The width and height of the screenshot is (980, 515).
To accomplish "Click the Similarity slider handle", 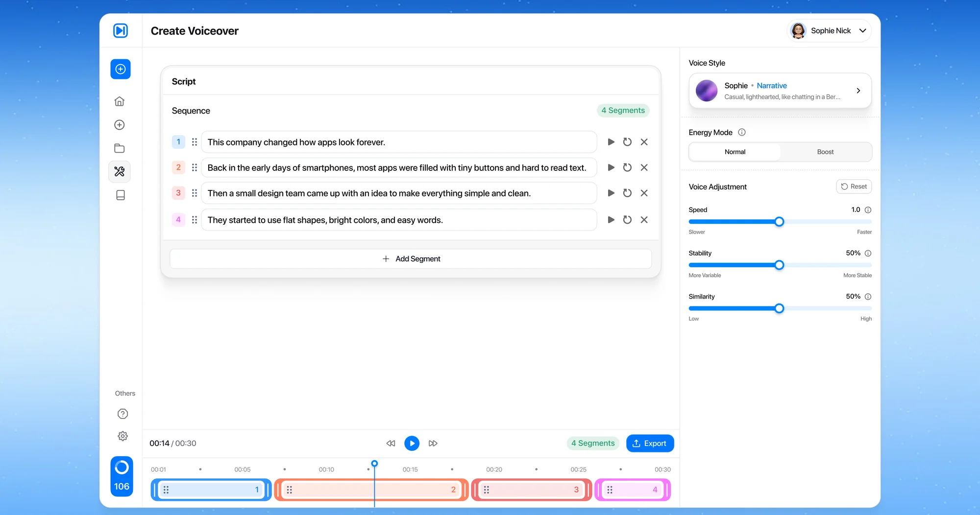I will click(779, 308).
